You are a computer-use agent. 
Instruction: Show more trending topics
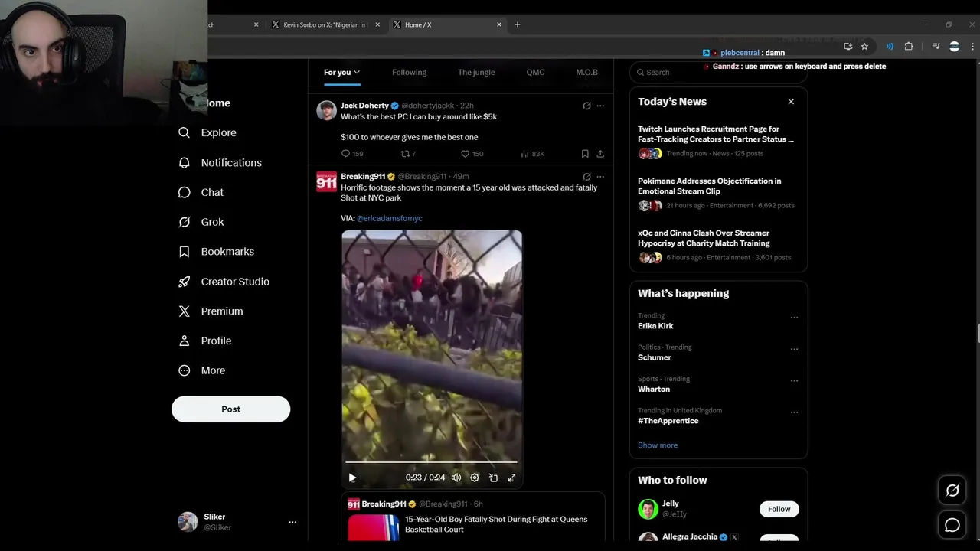658,445
